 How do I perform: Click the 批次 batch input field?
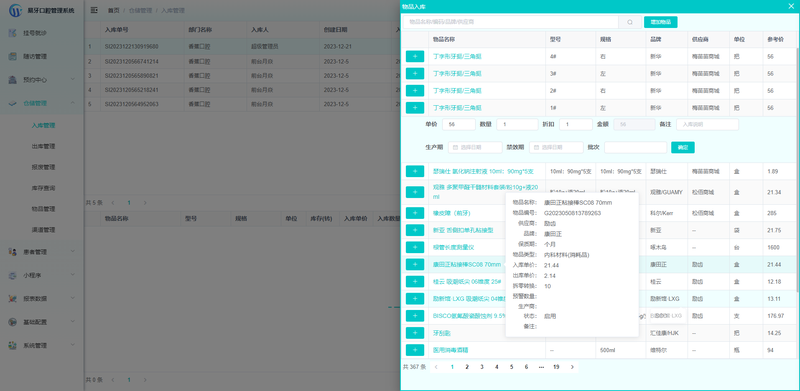635,148
